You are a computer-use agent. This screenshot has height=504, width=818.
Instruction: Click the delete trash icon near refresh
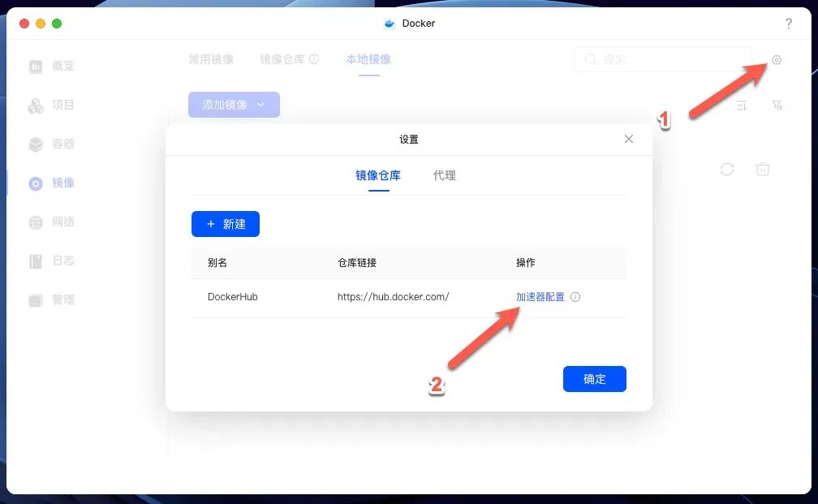pyautogui.click(x=762, y=169)
